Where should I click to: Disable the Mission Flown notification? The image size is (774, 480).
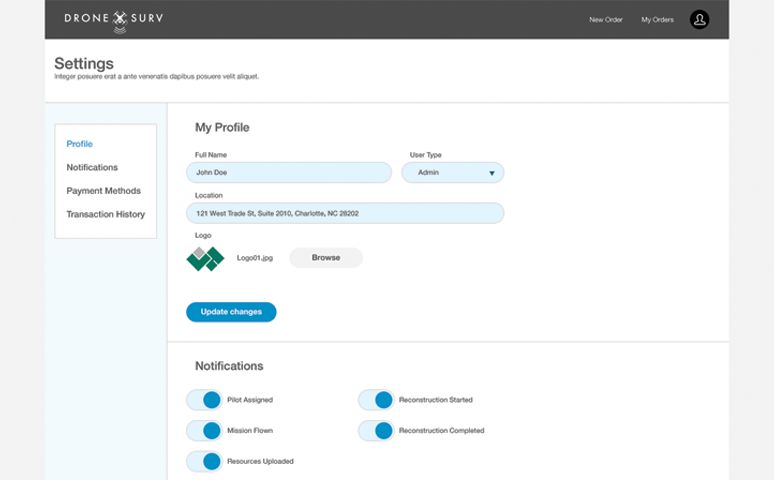pyautogui.click(x=204, y=431)
